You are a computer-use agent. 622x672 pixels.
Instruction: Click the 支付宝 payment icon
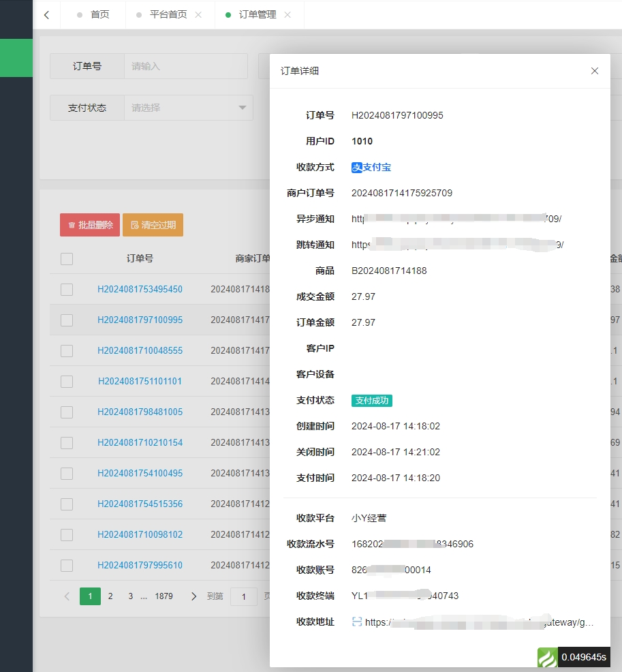[356, 168]
